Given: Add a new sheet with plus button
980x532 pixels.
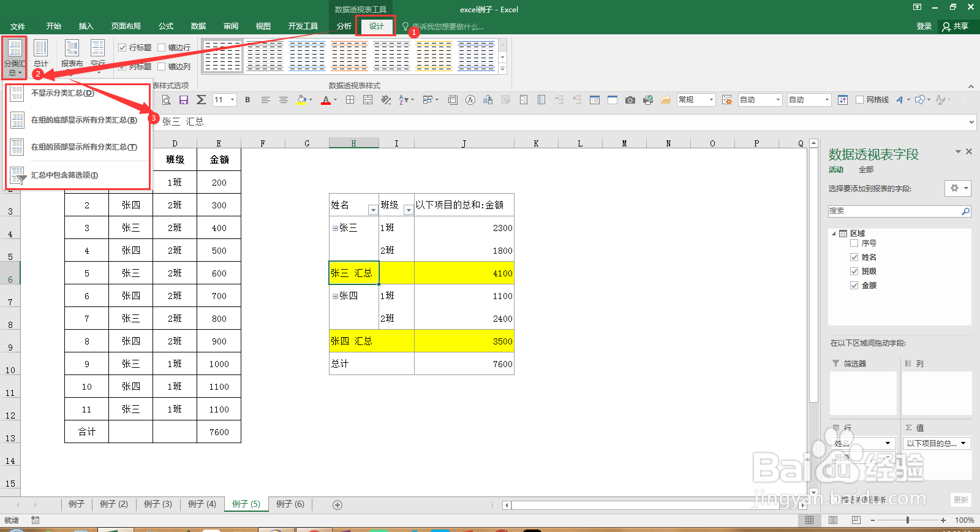Looking at the screenshot, I should tap(337, 504).
